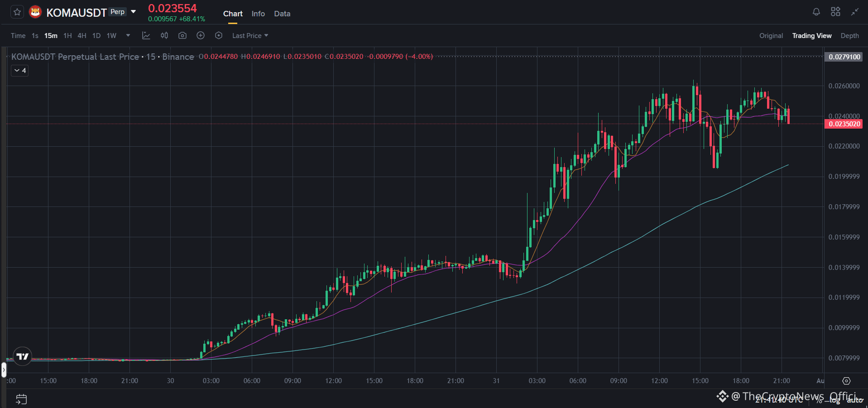Click the circled plus compare icon

(x=201, y=35)
